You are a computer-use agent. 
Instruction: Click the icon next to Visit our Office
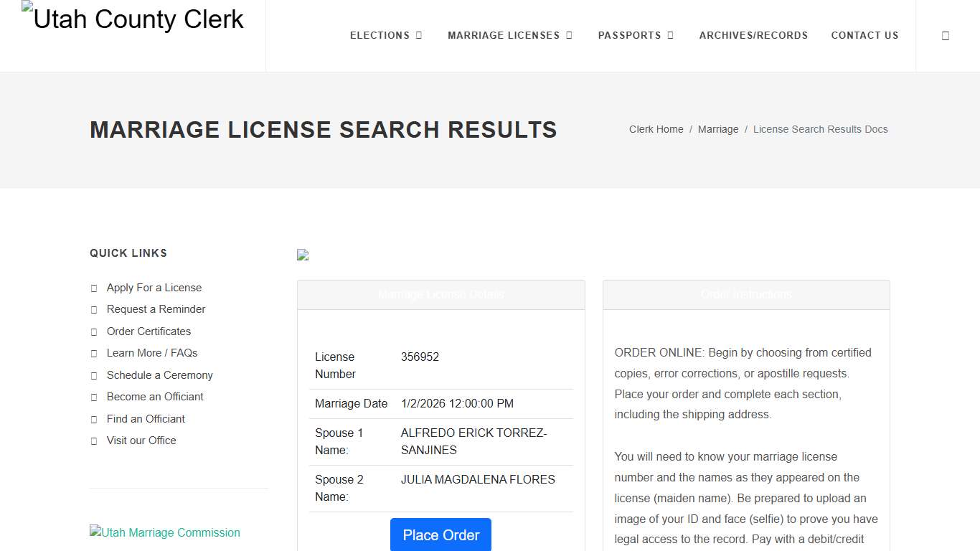94,441
